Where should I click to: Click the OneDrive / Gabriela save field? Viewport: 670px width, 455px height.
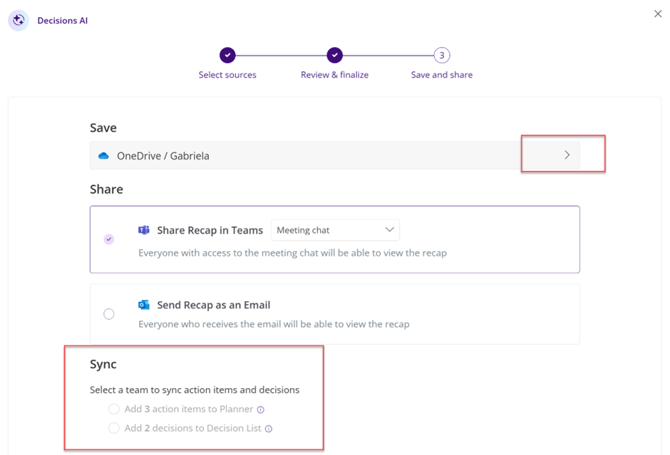(x=300, y=156)
